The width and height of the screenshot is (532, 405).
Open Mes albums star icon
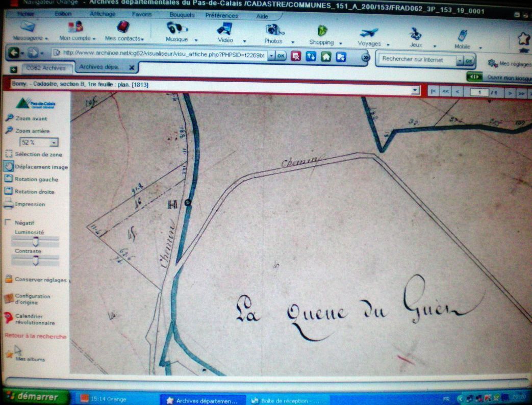9,354
